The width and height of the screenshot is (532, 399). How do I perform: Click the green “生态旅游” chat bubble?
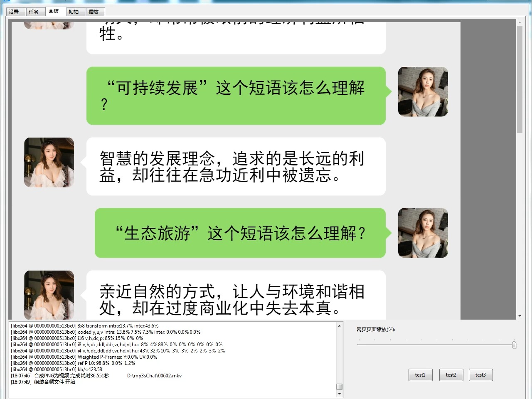click(240, 233)
